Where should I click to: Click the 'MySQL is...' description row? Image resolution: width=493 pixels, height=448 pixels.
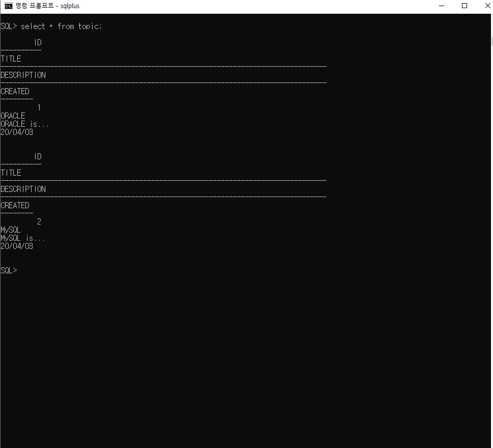coord(22,238)
